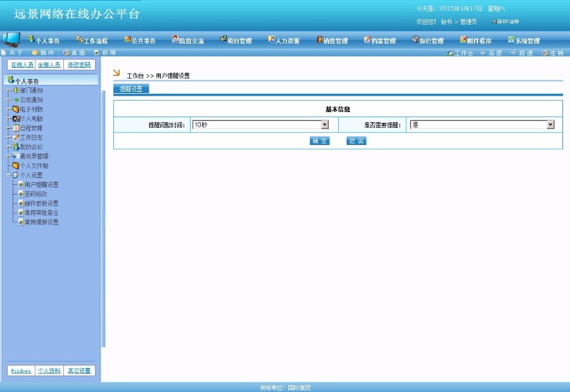Open 公共事务 icon in top menu
The height and width of the screenshot is (392, 570).
(x=127, y=39)
